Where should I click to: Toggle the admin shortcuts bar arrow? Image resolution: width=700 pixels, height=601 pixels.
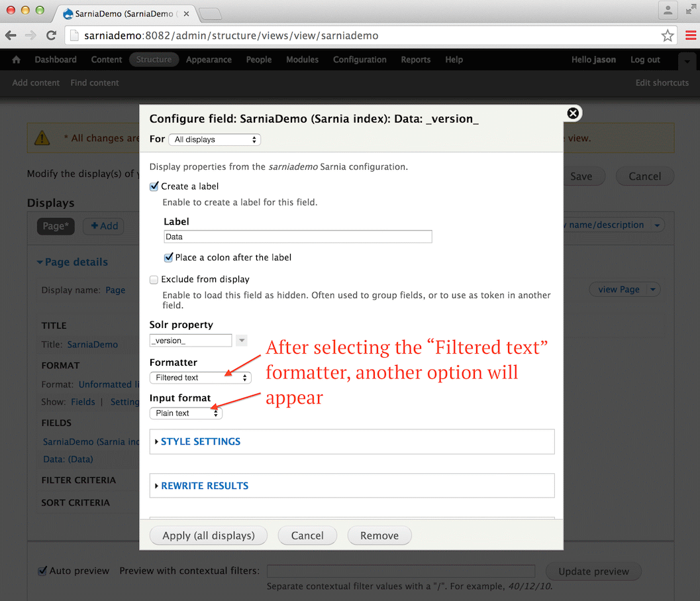pos(687,62)
